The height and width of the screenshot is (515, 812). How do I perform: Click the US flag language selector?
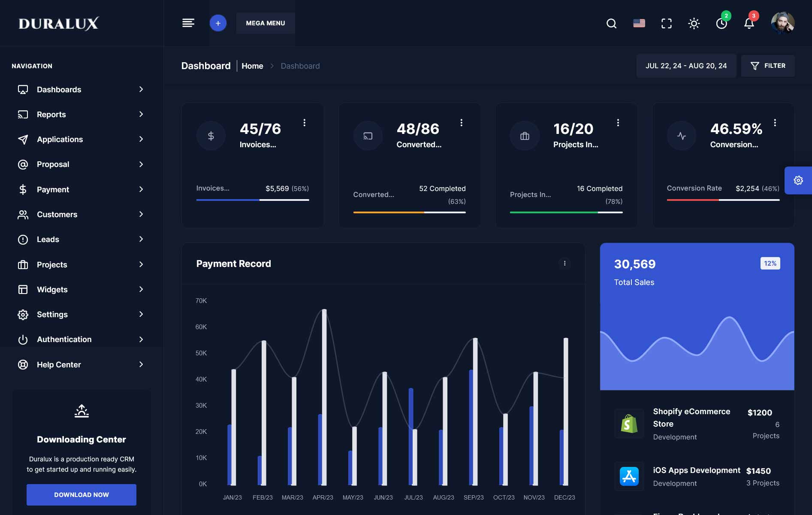639,23
